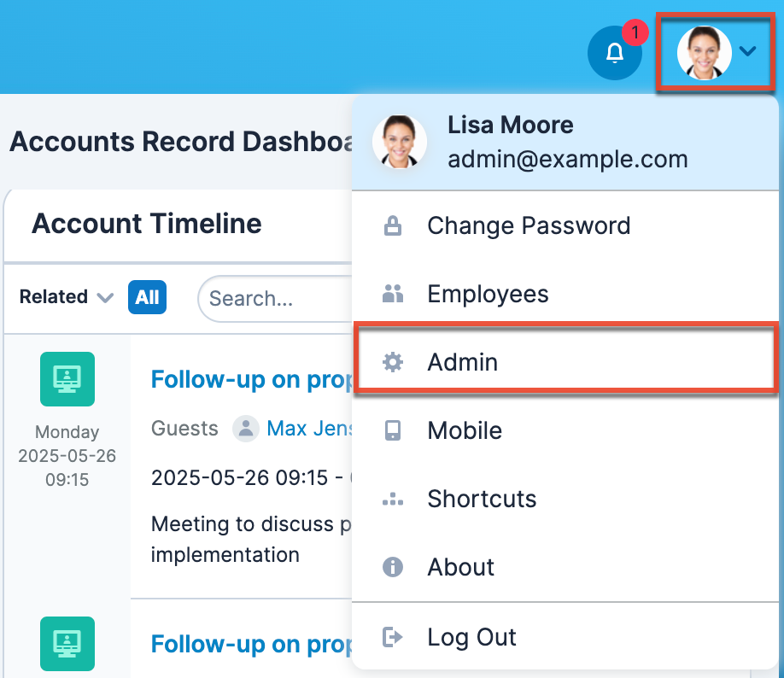Open the notifications bell icon
The height and width of the screenshot is (678, 784).
point(614,53)
